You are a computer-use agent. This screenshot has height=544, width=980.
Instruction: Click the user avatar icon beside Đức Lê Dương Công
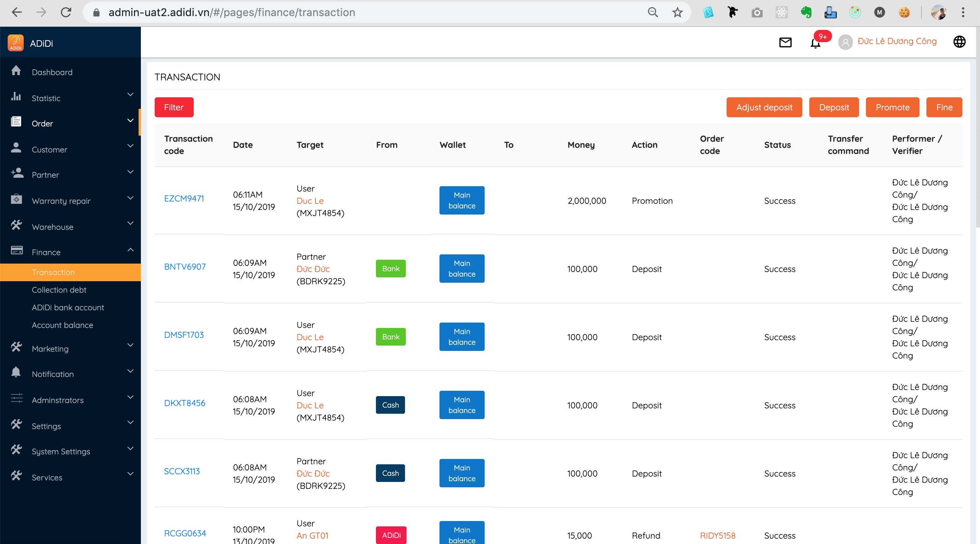coord(845,42)
